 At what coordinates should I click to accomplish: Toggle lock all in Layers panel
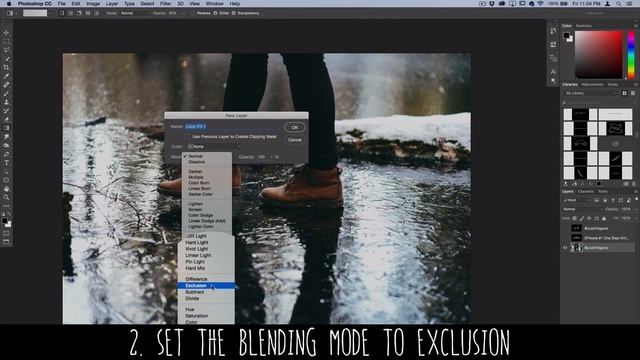point(604,219)
